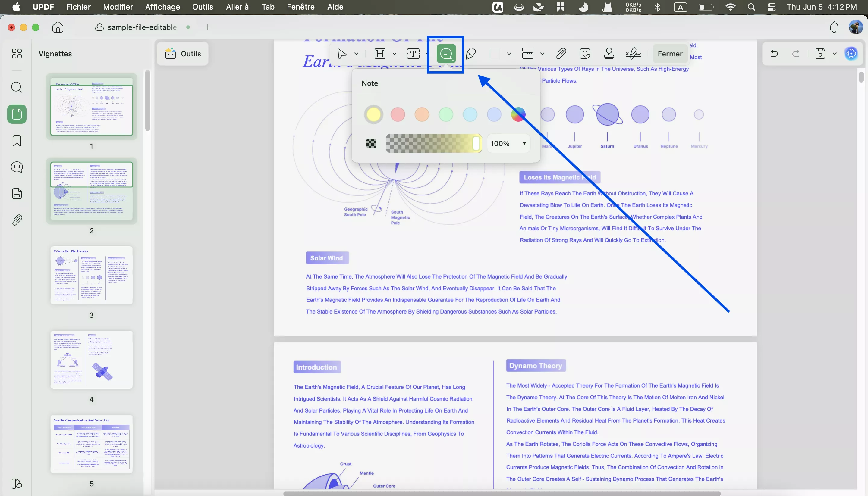Open the search panel in sidebar
This screenshot has height=496, width=868.
tap(17, 87)
